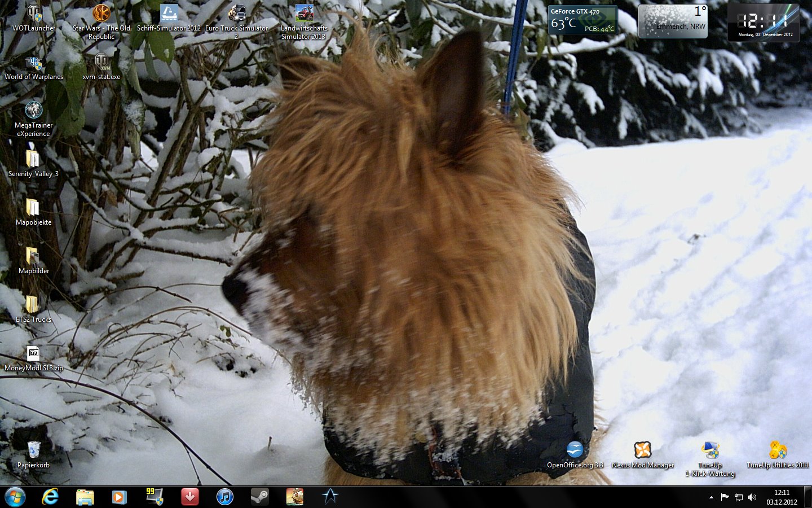Launch Star Wars - The Old Republic

pos(101,14)
